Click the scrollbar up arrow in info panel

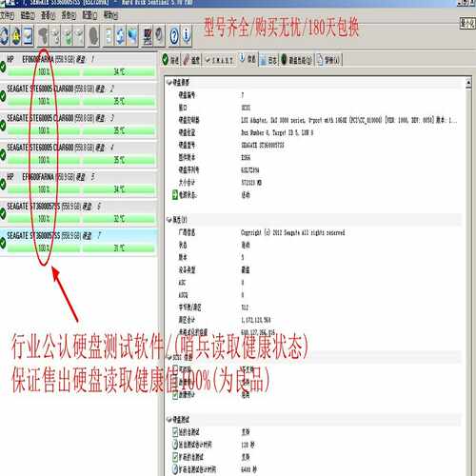point(468,83)
